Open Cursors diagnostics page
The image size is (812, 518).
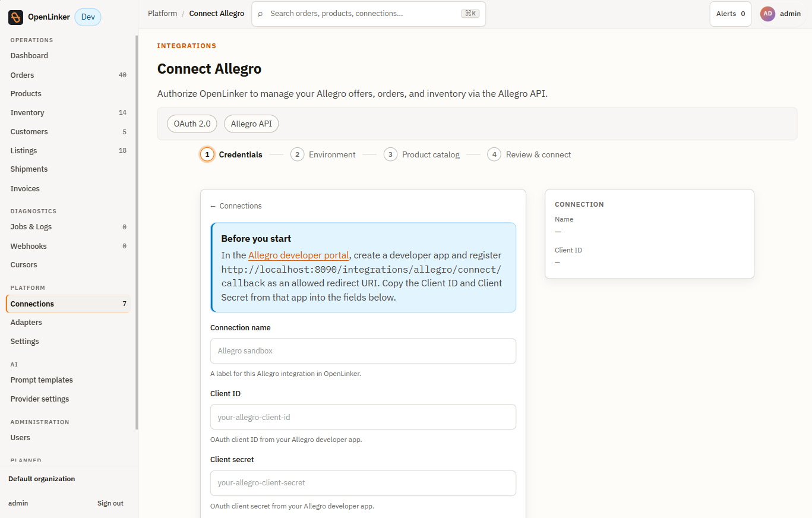[68, 264]
